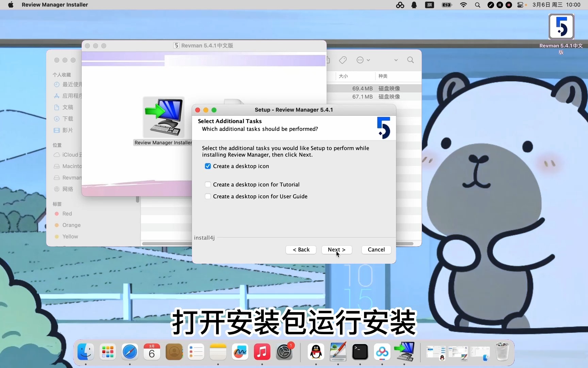Viewport: 588px width, 368px height.
Task: Show battery status menu
Action: pyautogui.click(x=446, y=5)
